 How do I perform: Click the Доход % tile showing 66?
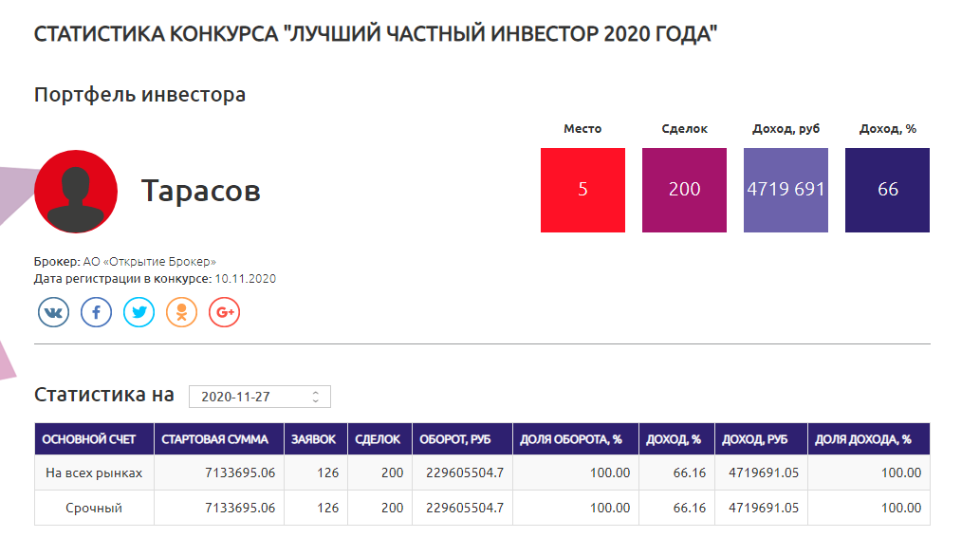coord(887,190)
